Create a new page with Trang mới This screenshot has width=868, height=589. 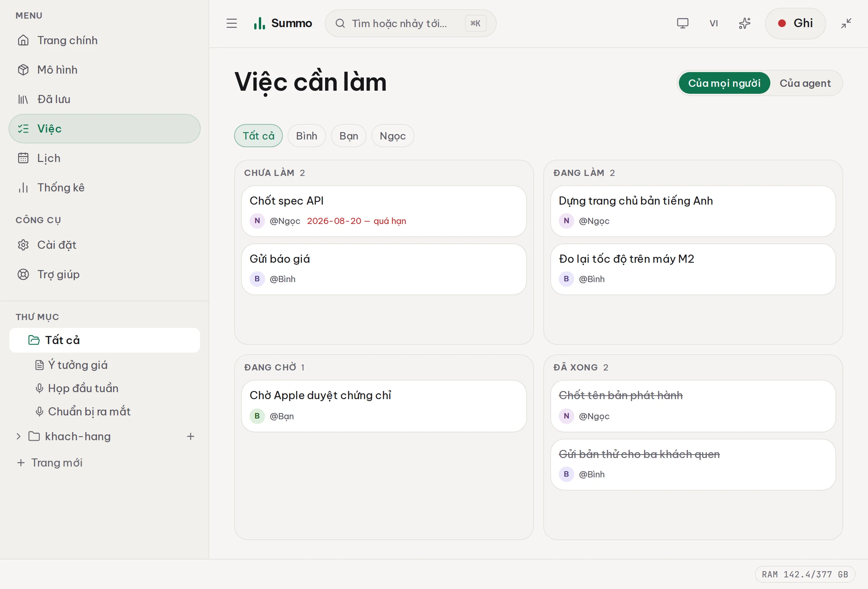pyautogui.click(x=50, y=463)
